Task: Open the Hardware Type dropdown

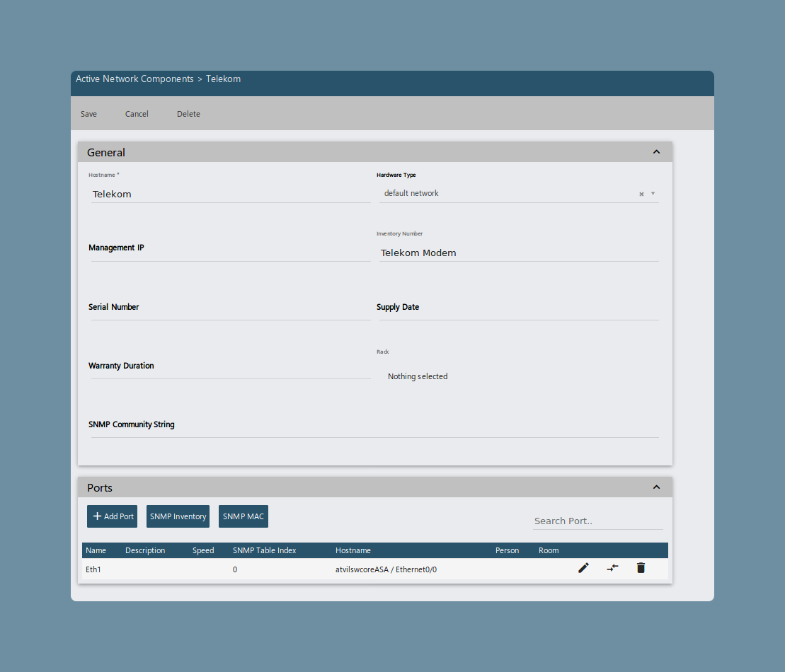Action: pyautogui.click(x=653, y=194)
